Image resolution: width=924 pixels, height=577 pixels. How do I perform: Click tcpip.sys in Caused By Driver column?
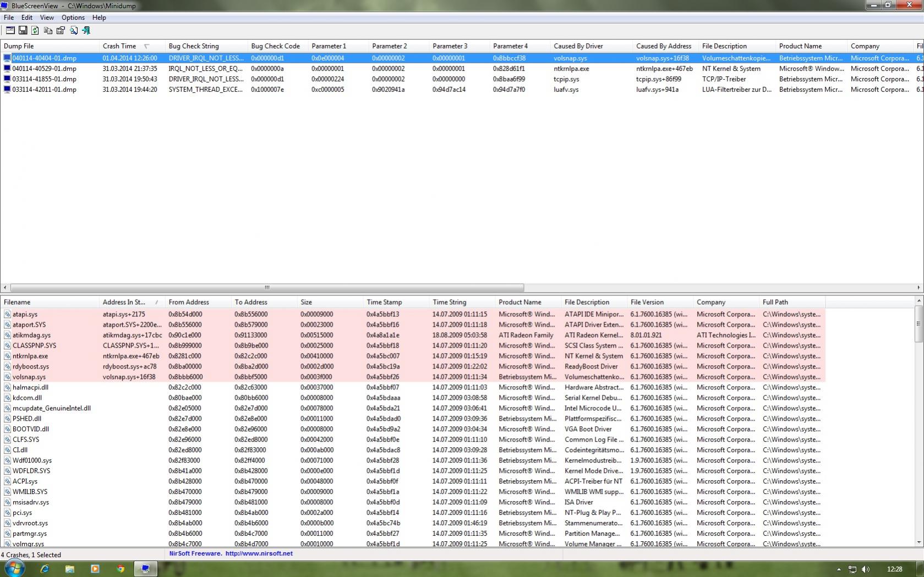[x=566, y=79]
